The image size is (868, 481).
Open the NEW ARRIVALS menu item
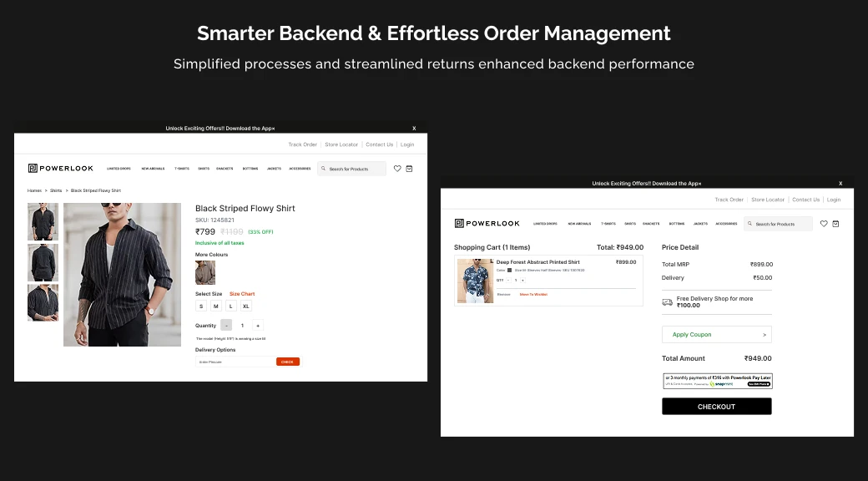point(153,168)
